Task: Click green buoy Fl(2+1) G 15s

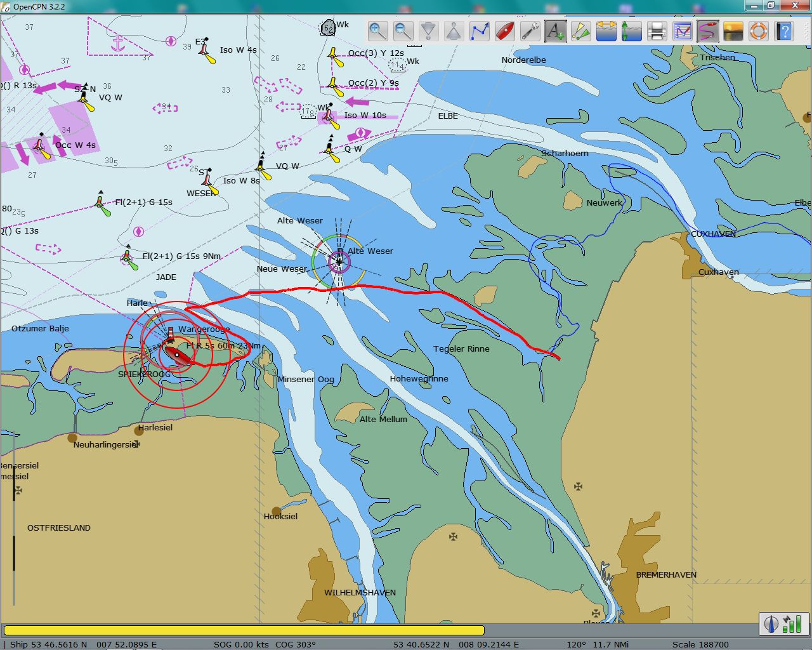Action: [x=101, y=204]
